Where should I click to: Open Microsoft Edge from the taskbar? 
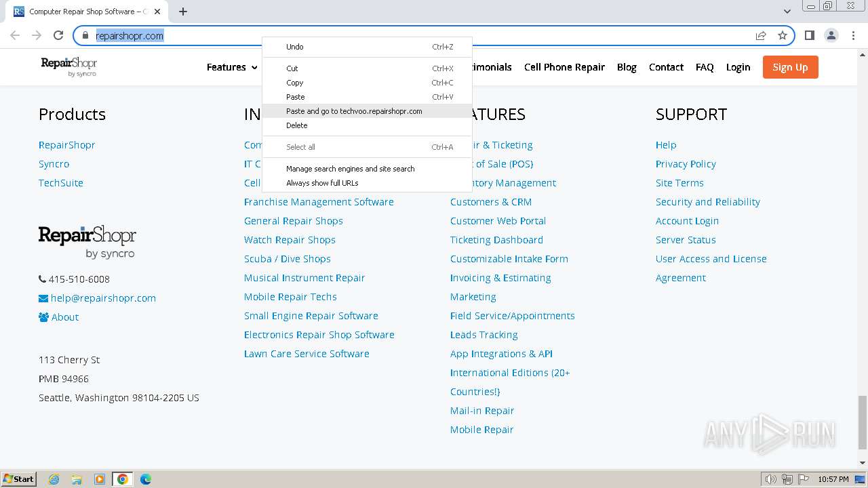(x=146, y=479)
